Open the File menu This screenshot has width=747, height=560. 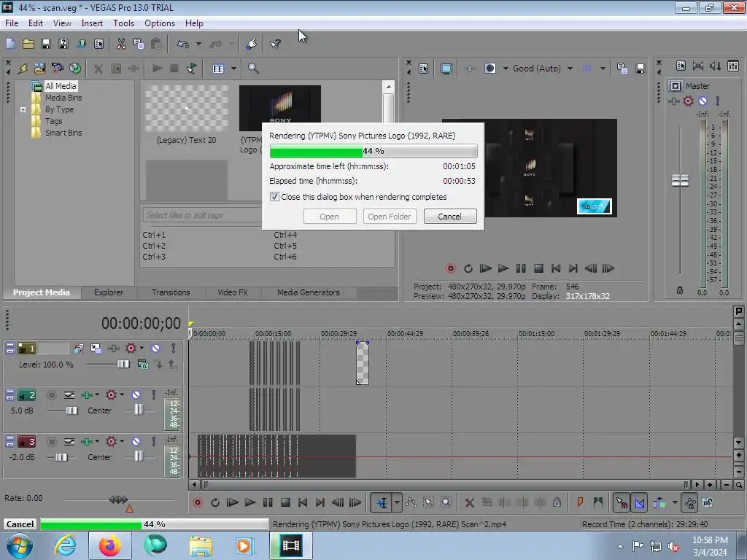point(12,23)
